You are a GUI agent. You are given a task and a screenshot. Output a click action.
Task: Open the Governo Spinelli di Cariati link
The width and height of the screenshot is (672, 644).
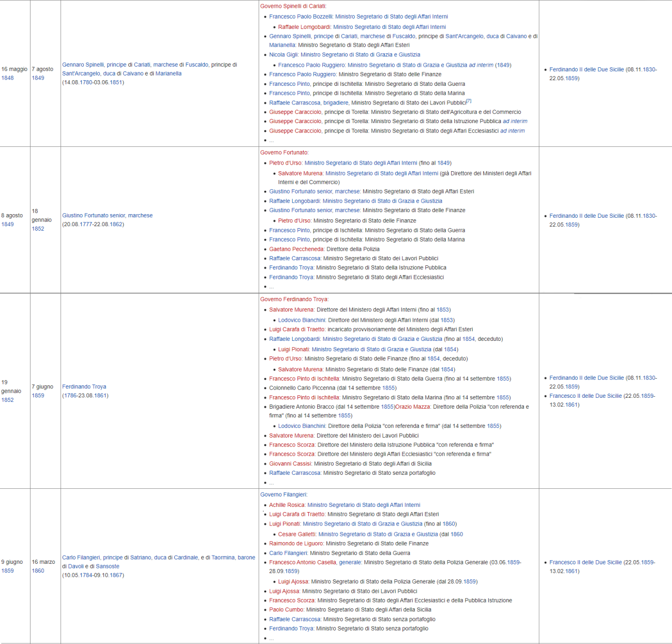tap(292, 6)
